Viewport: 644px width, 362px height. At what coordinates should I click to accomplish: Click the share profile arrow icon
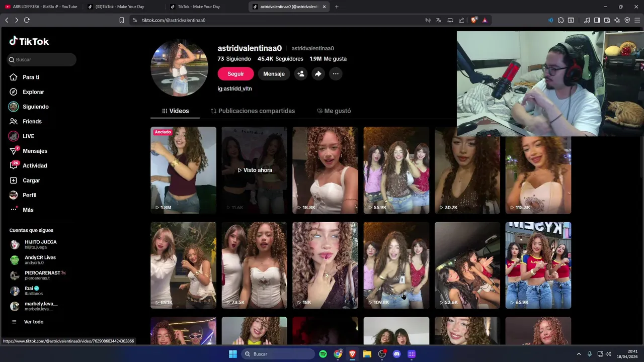[x=318, y=74]
